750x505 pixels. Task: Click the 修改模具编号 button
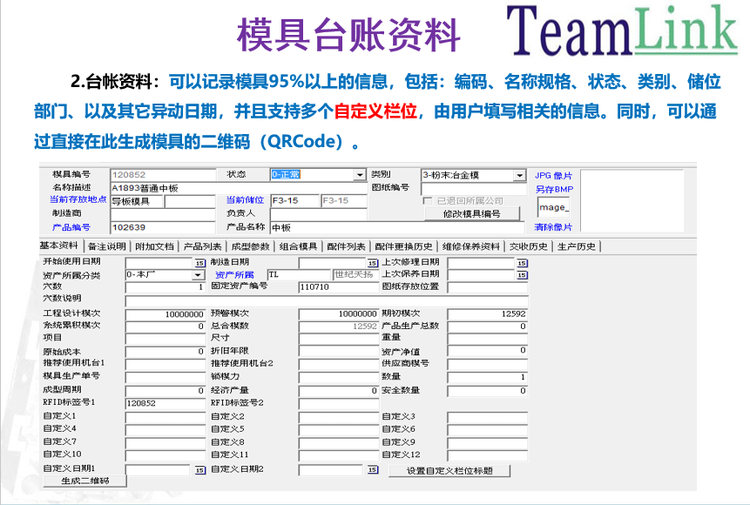pos(472,214)
